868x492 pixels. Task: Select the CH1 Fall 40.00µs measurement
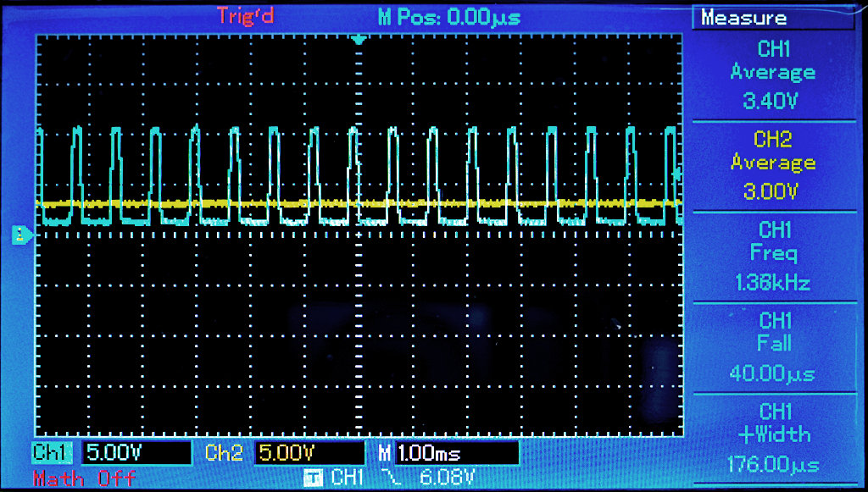(773, 346)
